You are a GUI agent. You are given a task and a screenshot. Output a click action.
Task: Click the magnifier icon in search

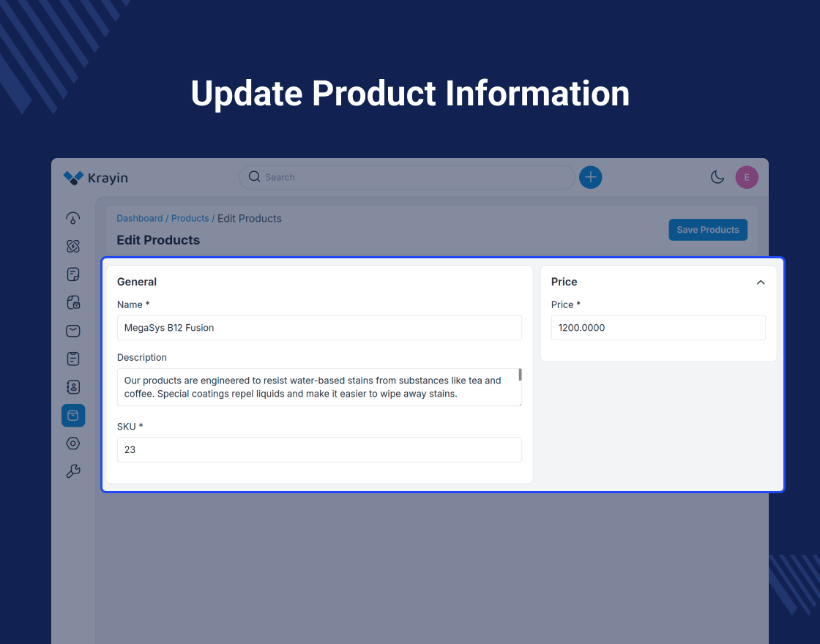tap(254, 176)
